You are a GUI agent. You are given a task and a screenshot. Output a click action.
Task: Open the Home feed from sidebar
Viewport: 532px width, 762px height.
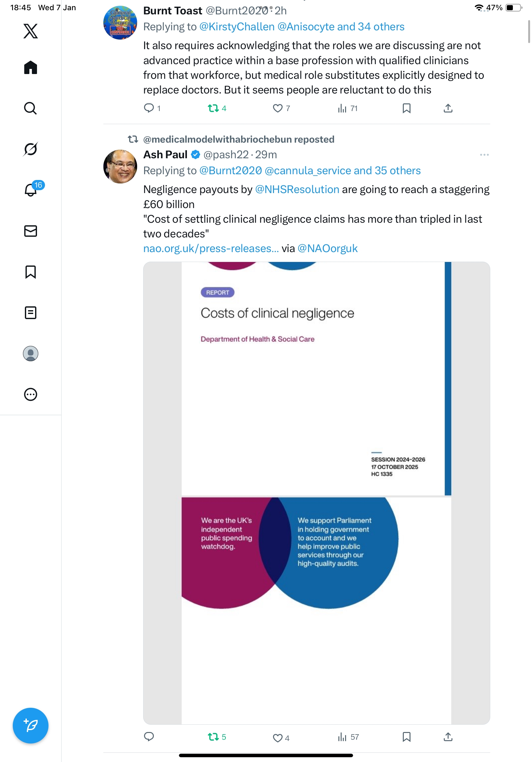coord(31,68)
